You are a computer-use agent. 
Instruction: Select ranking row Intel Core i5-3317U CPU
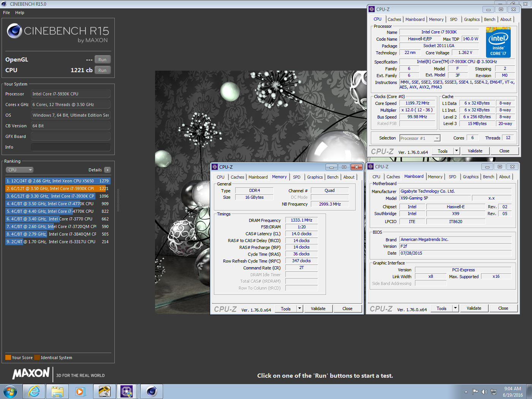click(x=58, y=242)
